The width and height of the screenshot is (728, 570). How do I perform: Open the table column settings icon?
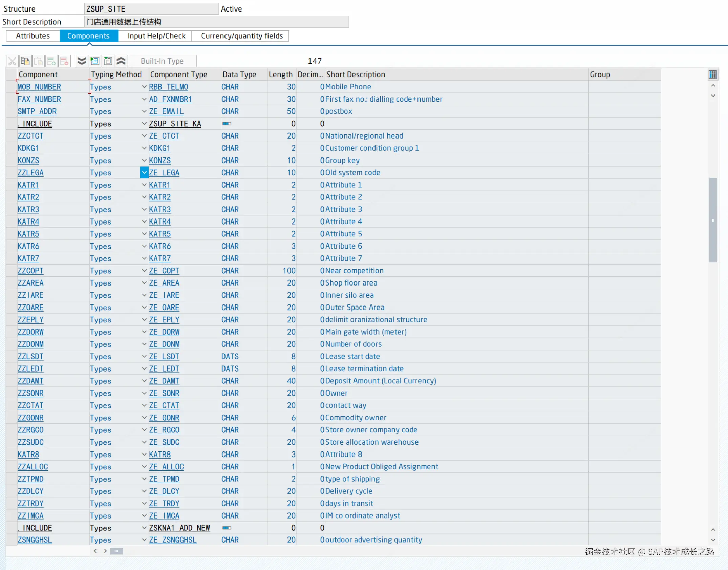pos(712,75)
